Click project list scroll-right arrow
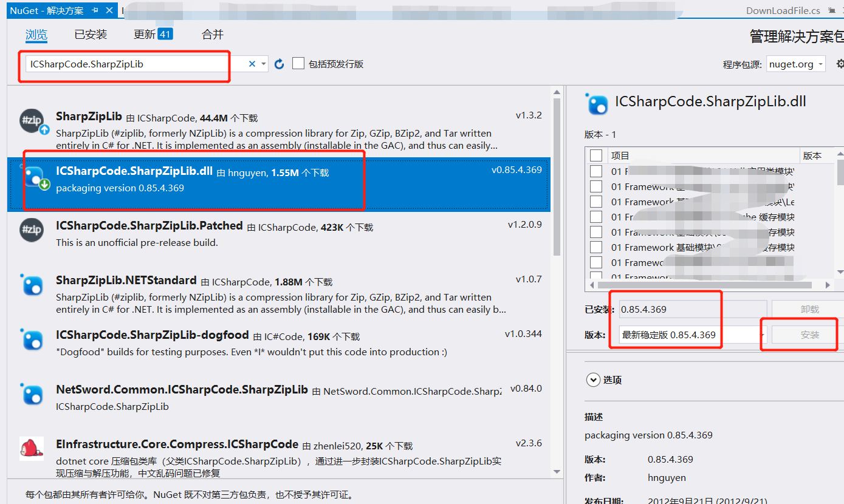 coord(829,285)
